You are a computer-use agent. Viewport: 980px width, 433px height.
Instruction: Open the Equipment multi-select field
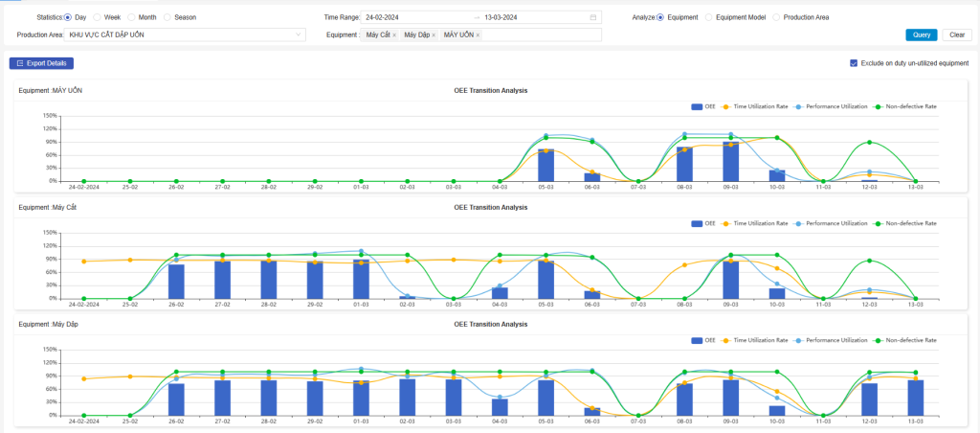coord(480,35)
